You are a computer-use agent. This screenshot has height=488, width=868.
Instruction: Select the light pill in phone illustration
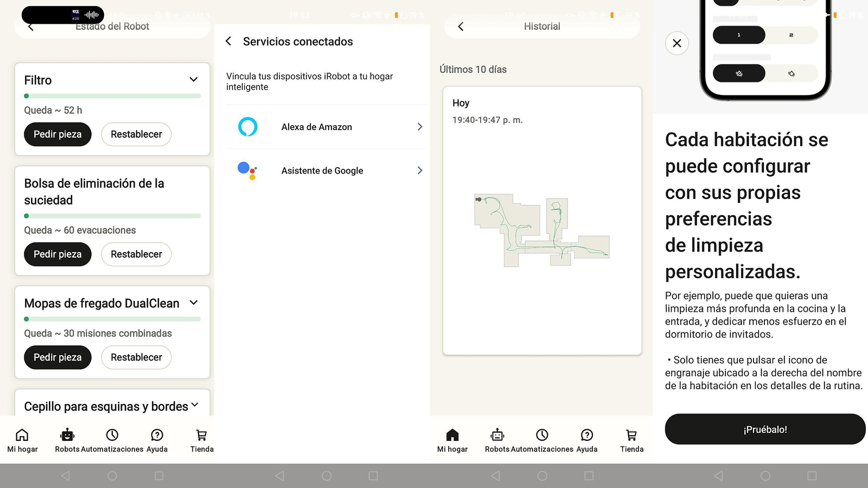(792, 73)
